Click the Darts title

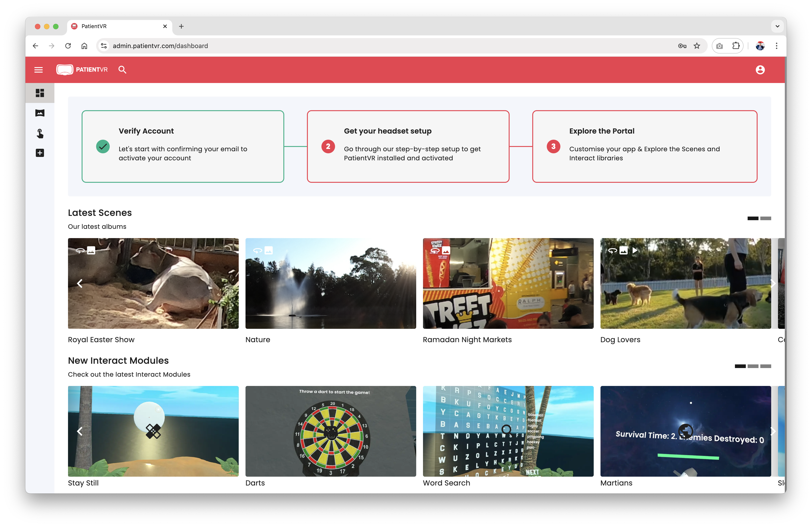point(255,483)
